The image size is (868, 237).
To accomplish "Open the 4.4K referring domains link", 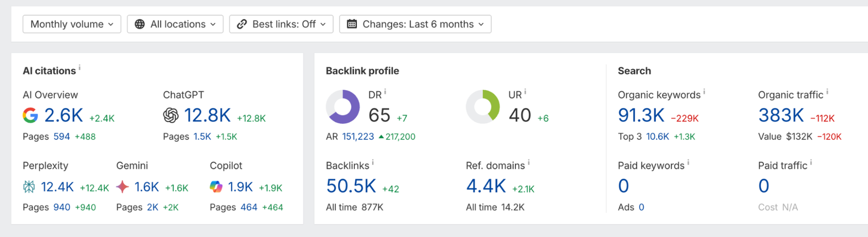I will (x=486, y=186).
